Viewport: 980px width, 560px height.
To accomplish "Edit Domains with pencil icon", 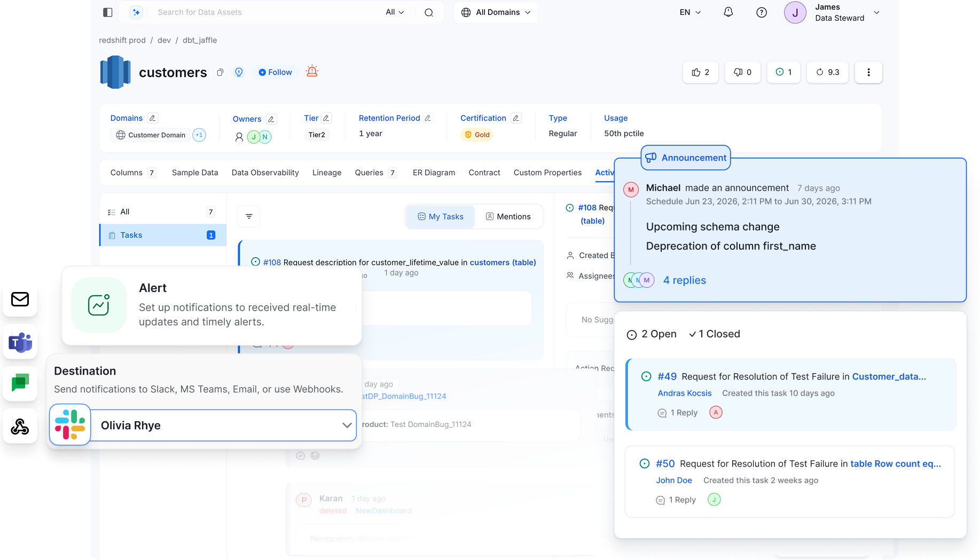I will tap(153, 118).
